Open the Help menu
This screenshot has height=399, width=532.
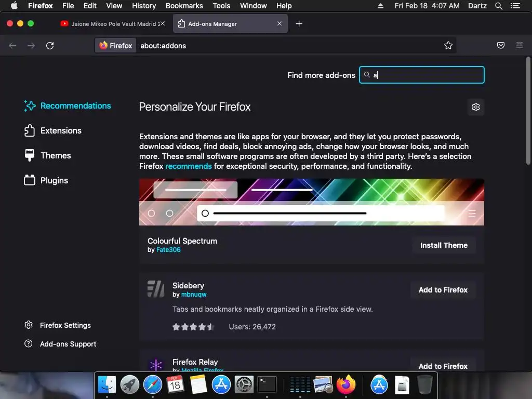tap(284, 6)
